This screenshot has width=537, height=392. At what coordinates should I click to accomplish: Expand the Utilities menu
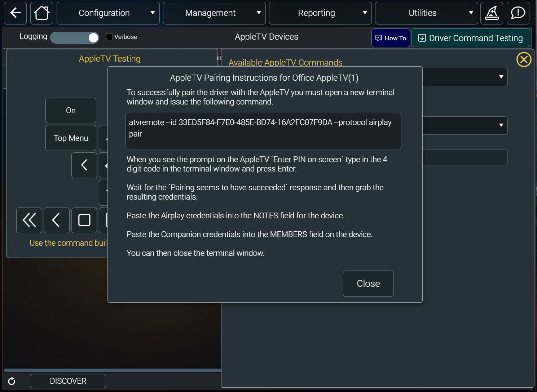(426, 13)
